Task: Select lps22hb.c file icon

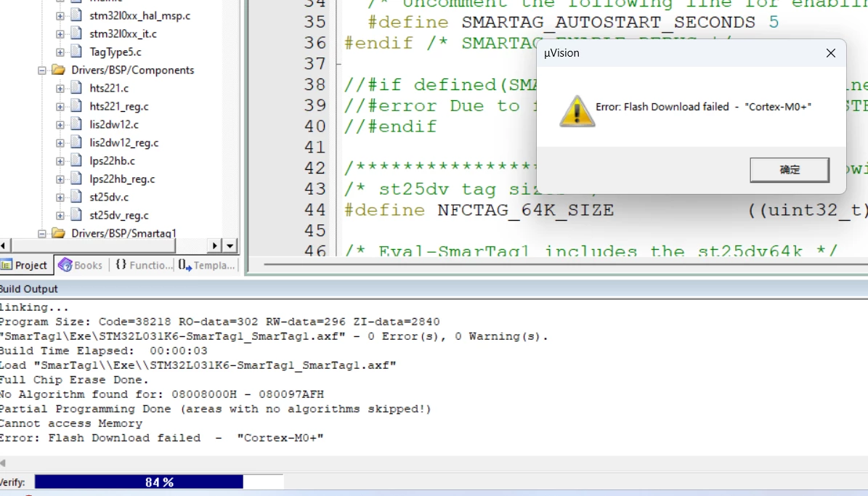Action: [76, 161]
